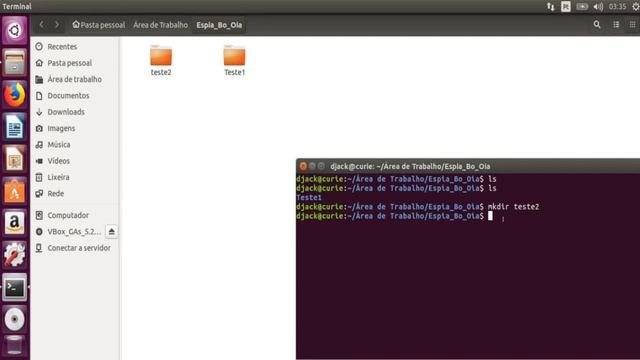Switch Files to list view

(x=616, y=25)
